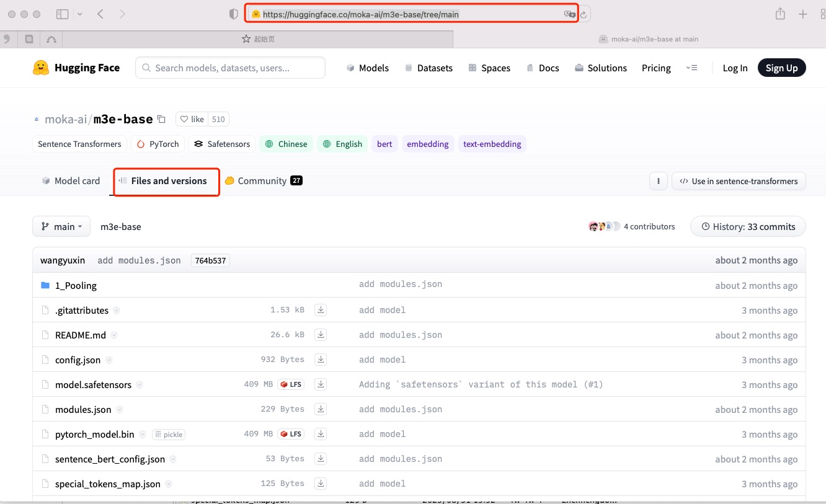Image resolution: width=826 pixels, height=504 pixels.
Task: Click the Sign Up button
Action: tap(781, 68)
